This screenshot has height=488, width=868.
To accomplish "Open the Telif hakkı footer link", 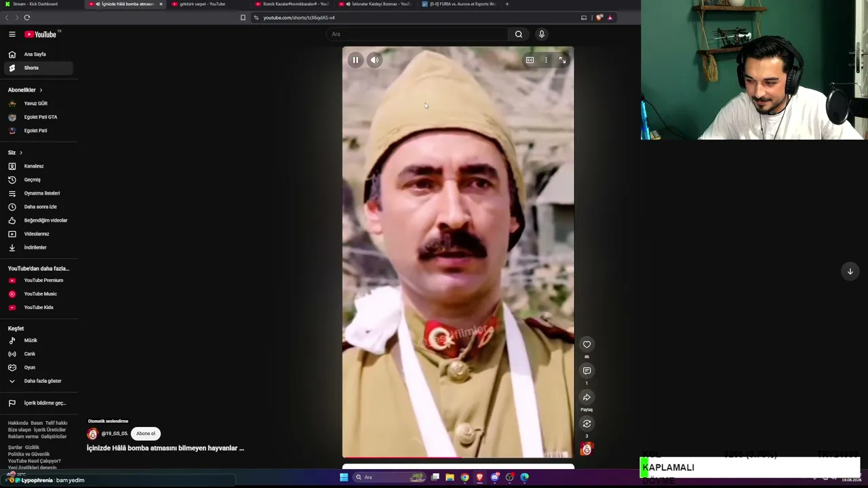I will [56, 423].
